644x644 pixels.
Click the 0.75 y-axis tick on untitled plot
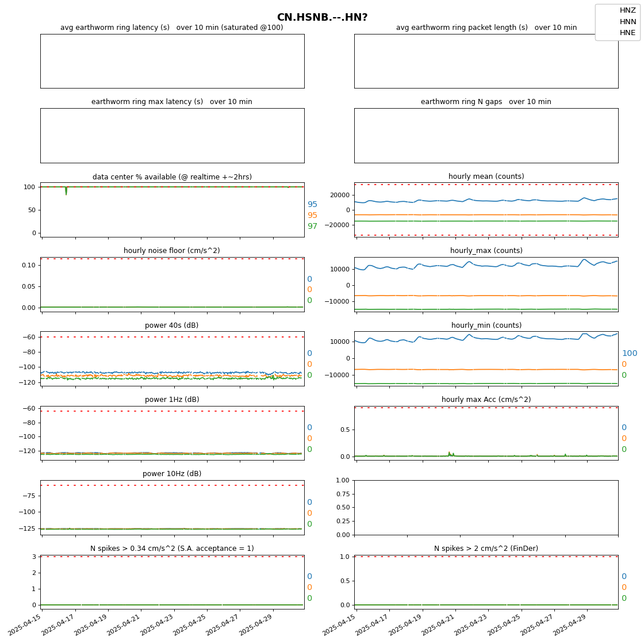coord(343,494)
